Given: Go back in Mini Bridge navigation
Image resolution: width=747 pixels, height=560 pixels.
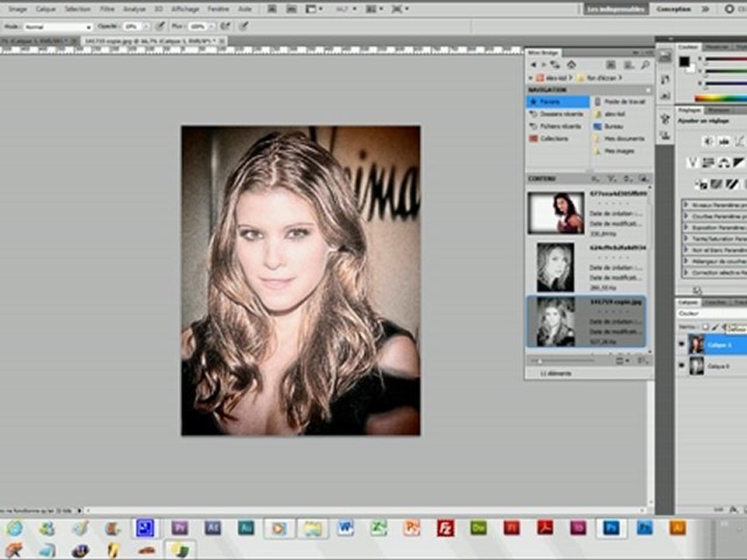Looking at the screenshot, I should [x=533, y=65].
